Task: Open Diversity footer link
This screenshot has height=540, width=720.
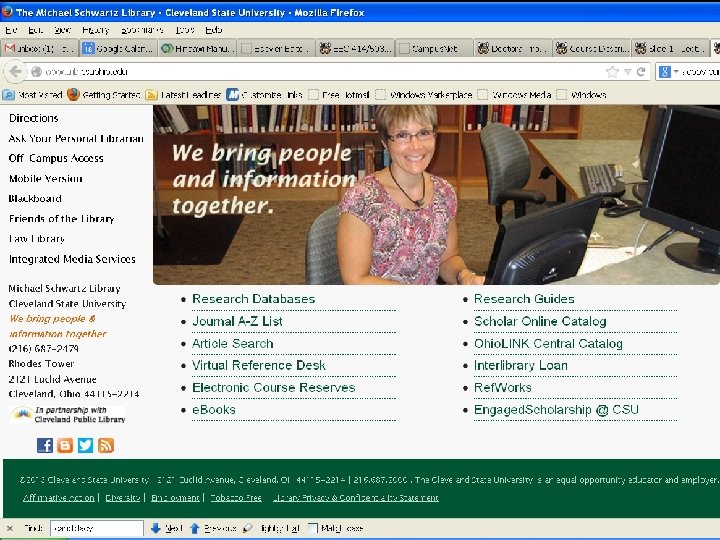Action: point(123,498)
